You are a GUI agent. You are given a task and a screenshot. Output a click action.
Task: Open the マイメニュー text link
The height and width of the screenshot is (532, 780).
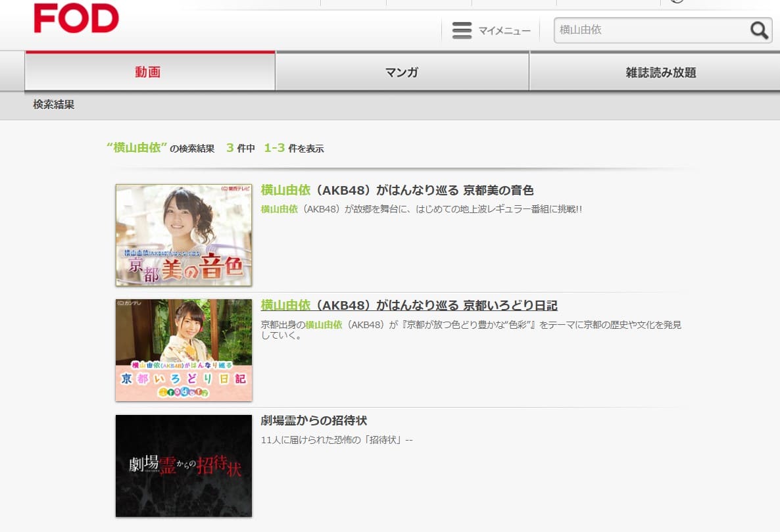tap(504, 31)
